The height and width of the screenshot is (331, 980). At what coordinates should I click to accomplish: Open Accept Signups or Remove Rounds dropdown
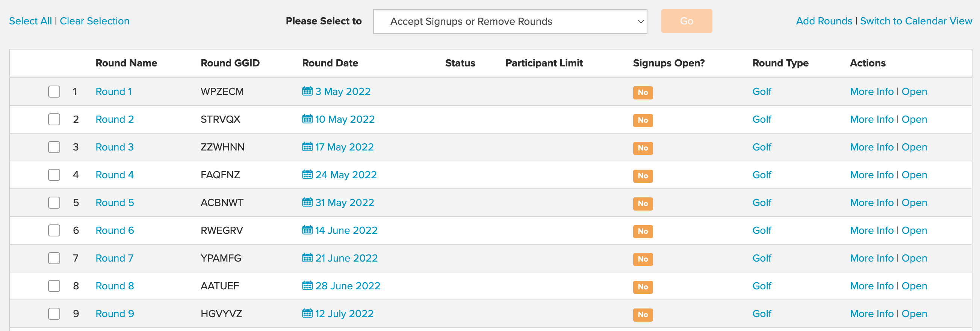(x=510, y=21)
